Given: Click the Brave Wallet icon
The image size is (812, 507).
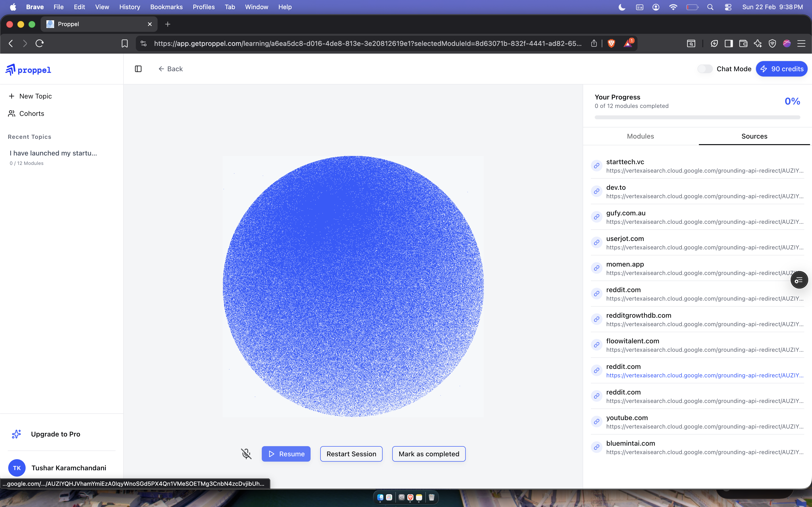Looking at the screenshot, I should click(743, 43).
